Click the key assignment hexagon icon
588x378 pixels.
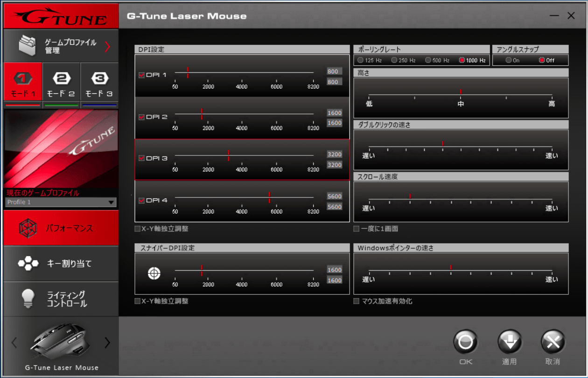(28, 264)
